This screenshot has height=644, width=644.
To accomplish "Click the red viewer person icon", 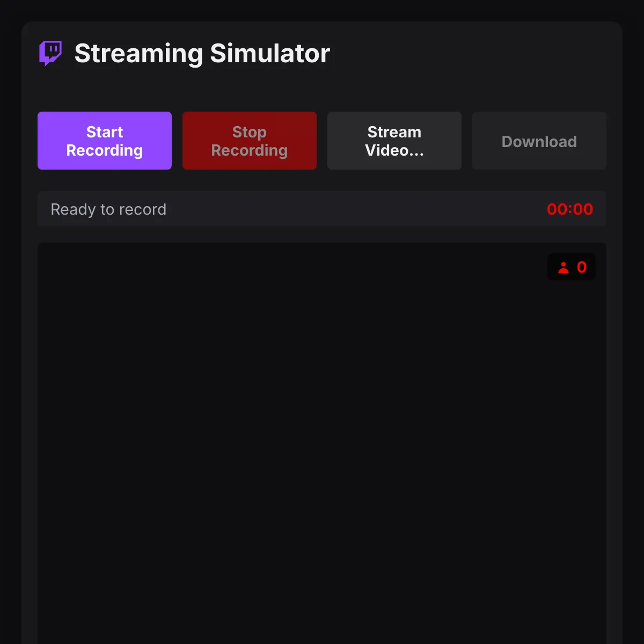I will click(x=563, y=267).
